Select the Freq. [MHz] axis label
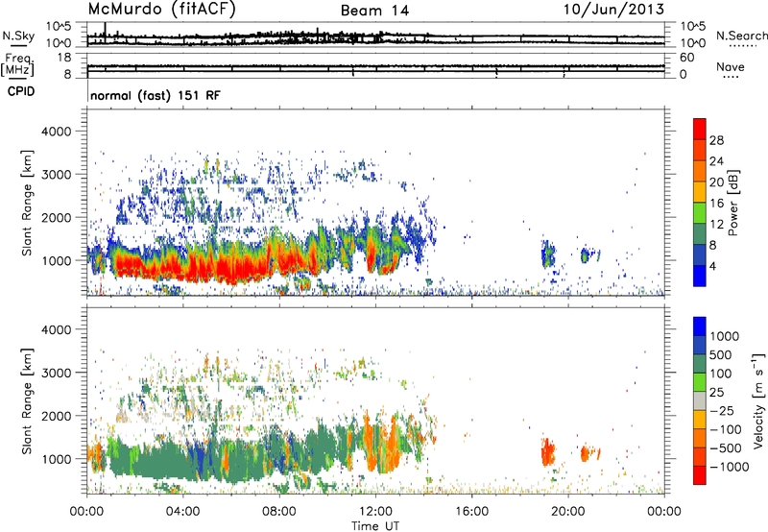 pos(18,64)
